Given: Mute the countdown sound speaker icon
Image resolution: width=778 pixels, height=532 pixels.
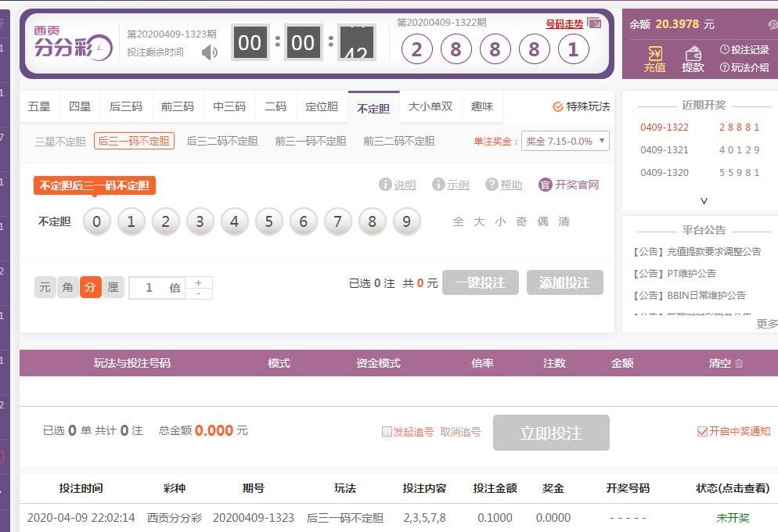Looking at the screenshot, I should pos(210,52).
